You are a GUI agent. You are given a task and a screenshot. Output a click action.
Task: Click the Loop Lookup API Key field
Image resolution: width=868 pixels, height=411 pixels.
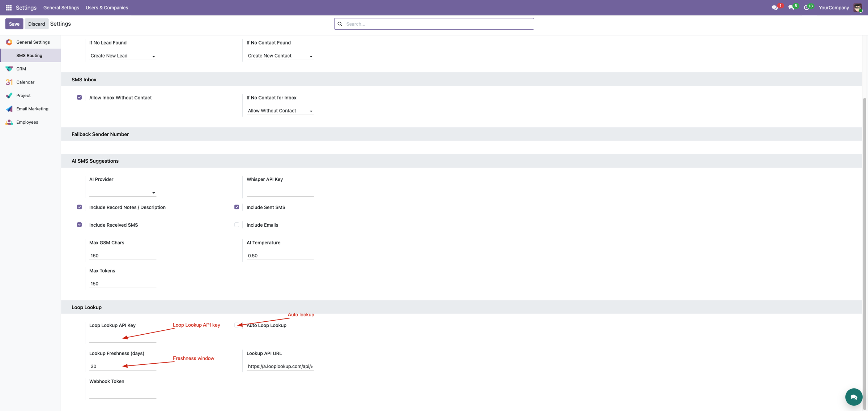123,338
